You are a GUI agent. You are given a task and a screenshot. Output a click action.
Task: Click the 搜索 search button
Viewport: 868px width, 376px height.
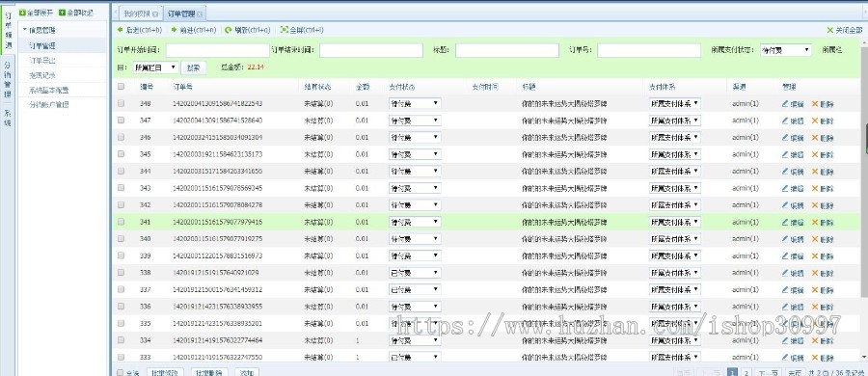click(193, 67)
